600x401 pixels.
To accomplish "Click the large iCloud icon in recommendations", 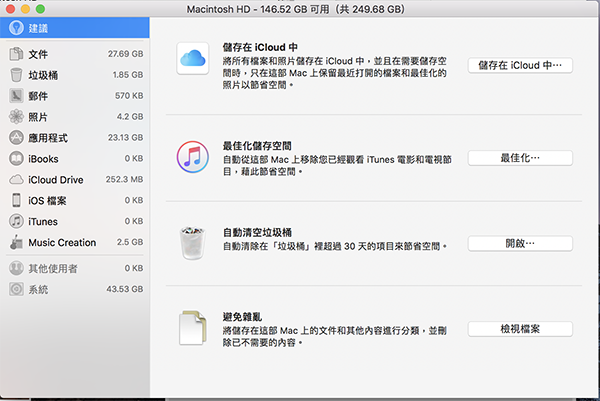I will pos(193,59).
